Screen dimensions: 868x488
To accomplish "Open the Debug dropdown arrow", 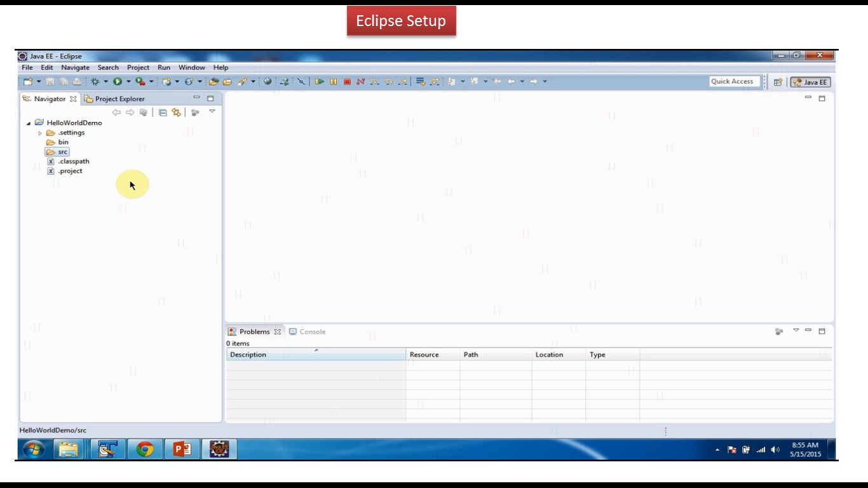I will pyautogui.click(x=106, y=81).
